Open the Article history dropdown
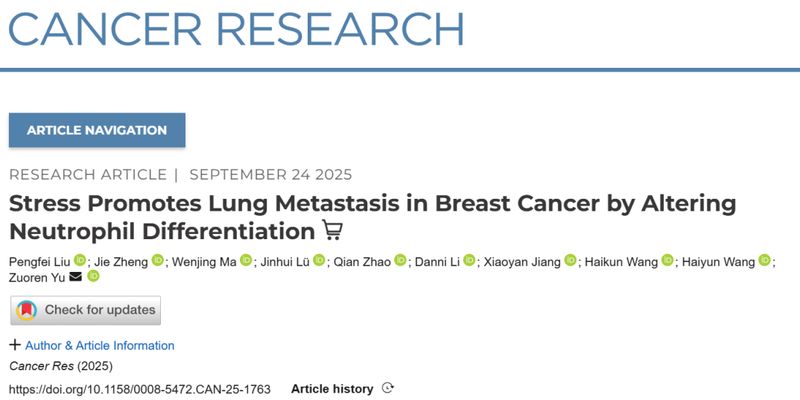 [x=332, y=388]
